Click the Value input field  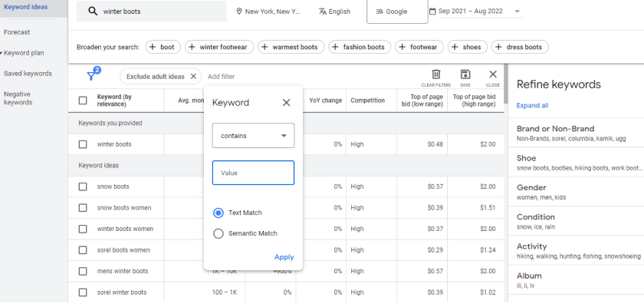tap(253, 173)
